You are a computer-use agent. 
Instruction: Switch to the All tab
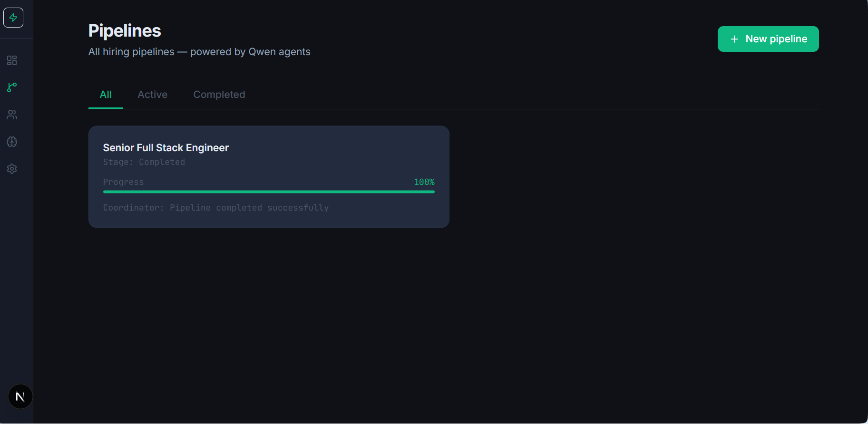pos(106,95)
